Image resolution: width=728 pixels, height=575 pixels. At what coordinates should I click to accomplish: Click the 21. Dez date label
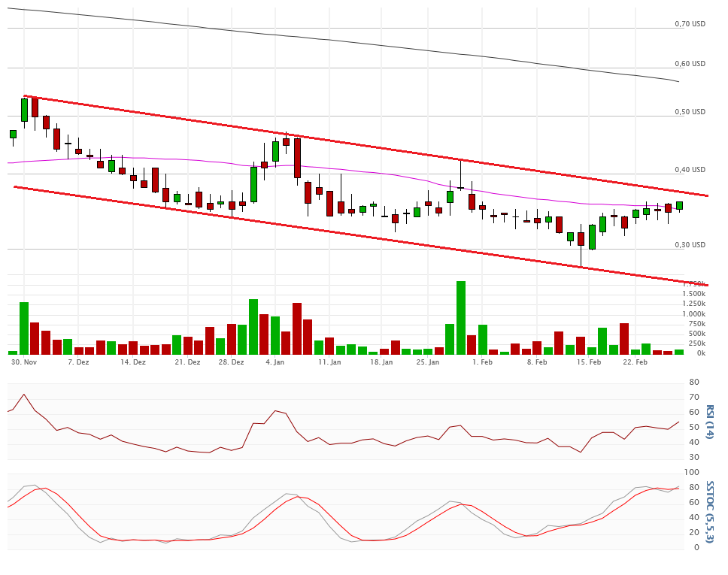187,362
